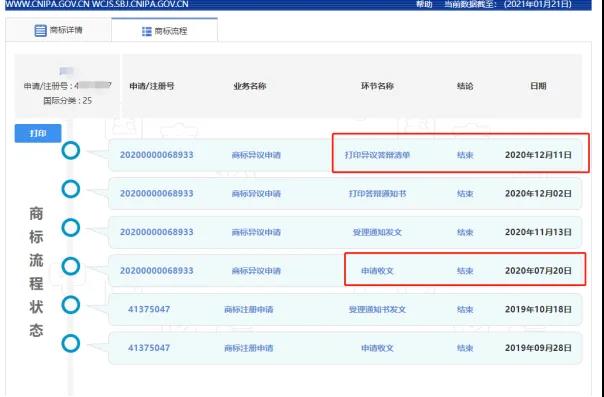This screenshot has width=604, height=397.
Task: Open 打印答辩通知书 step link
Action: click(377, 194)
